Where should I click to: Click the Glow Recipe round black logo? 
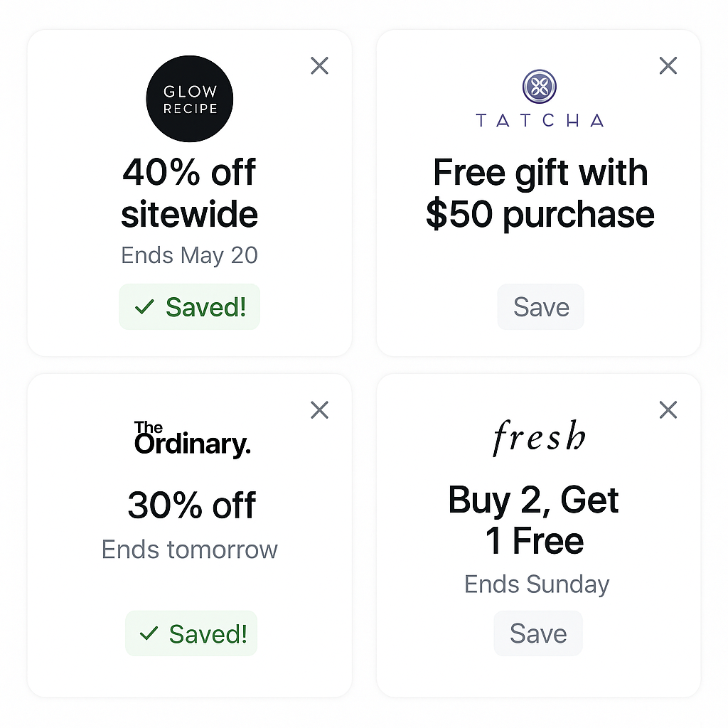(189, 99)
